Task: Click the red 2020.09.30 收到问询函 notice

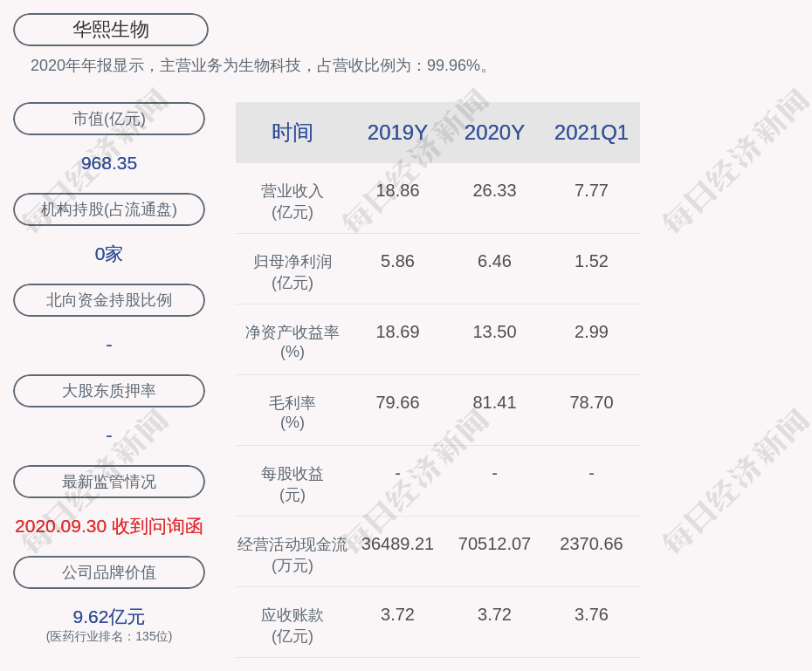Action: pos(109,526)
